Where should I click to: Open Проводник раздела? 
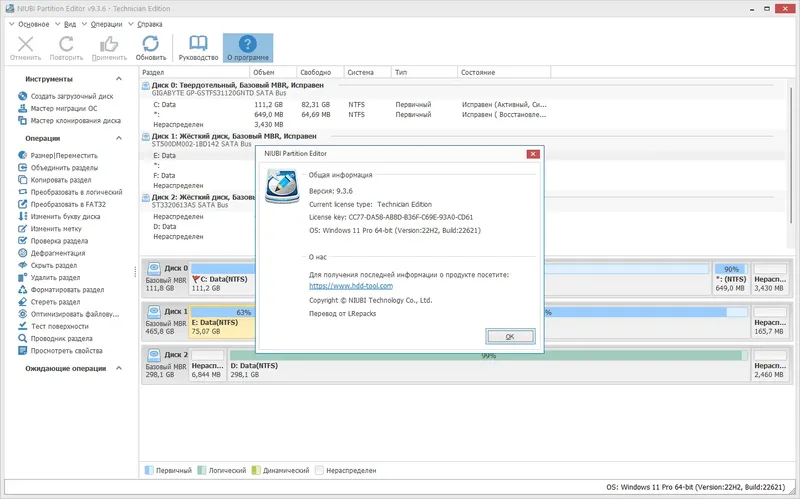tap(61, 339)
